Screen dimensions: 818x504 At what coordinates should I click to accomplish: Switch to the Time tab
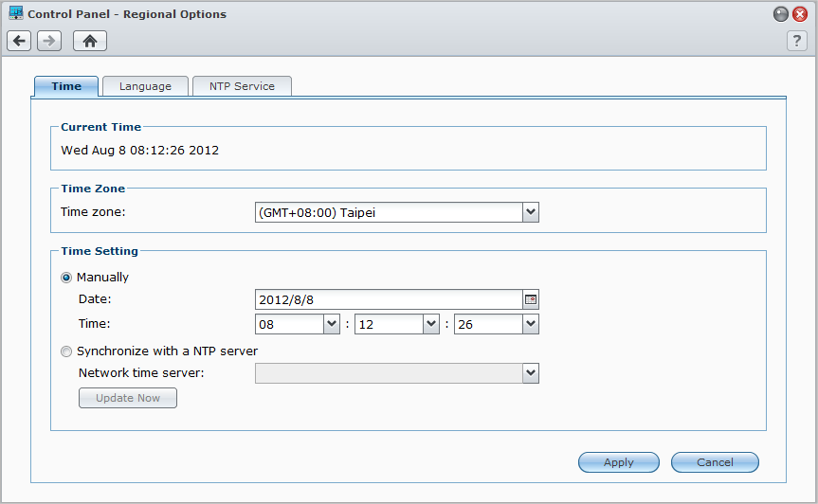[66, 86]
